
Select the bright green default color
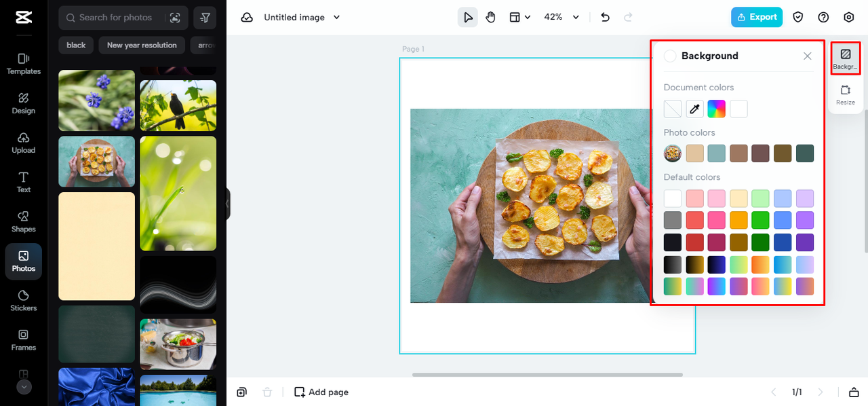tap(761, 220)
